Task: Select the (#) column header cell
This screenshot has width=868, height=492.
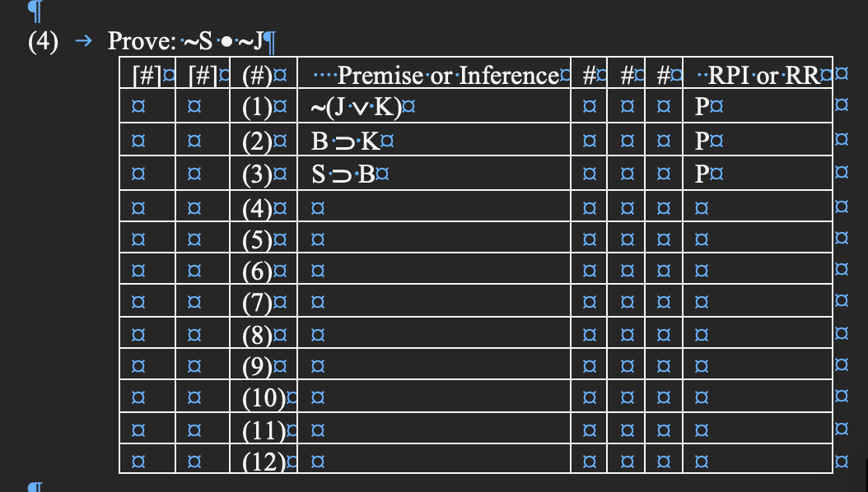Action: coord(264,73)
